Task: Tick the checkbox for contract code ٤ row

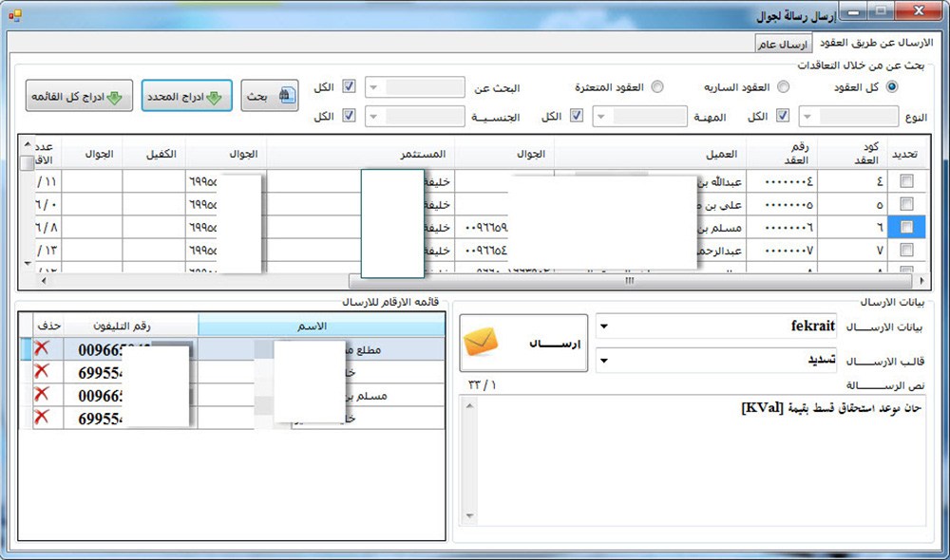Action: pyautogui.click(x=906, y=180)
